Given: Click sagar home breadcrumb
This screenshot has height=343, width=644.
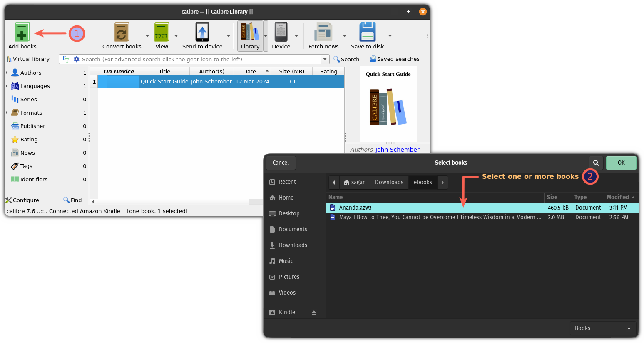Looking at the screenshot, I should point(354,182).
